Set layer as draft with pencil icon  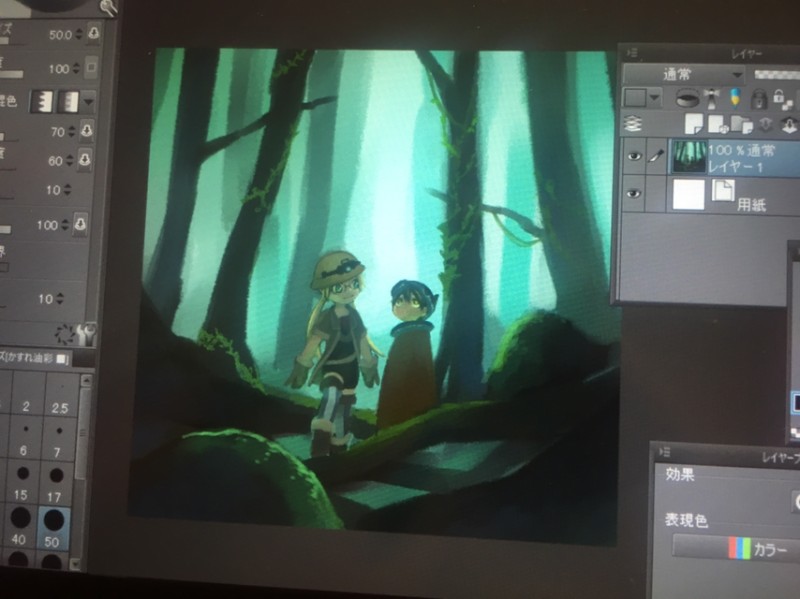734,97
